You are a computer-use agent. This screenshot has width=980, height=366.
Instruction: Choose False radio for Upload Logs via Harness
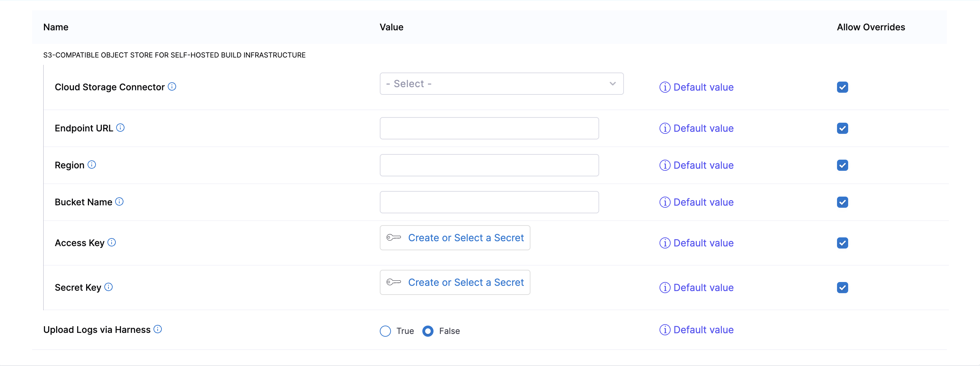428,331
